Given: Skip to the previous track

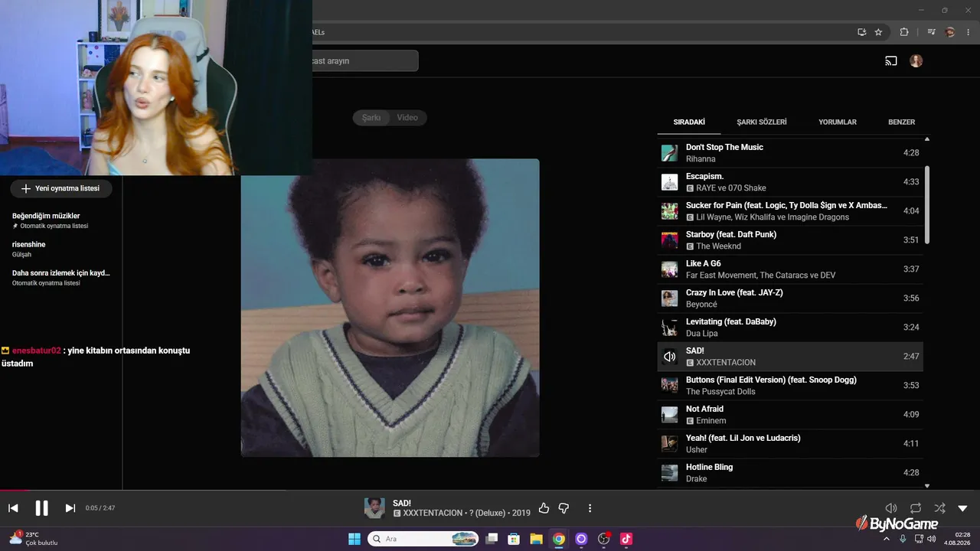Looking at the screenshot, I should point(13,508).
